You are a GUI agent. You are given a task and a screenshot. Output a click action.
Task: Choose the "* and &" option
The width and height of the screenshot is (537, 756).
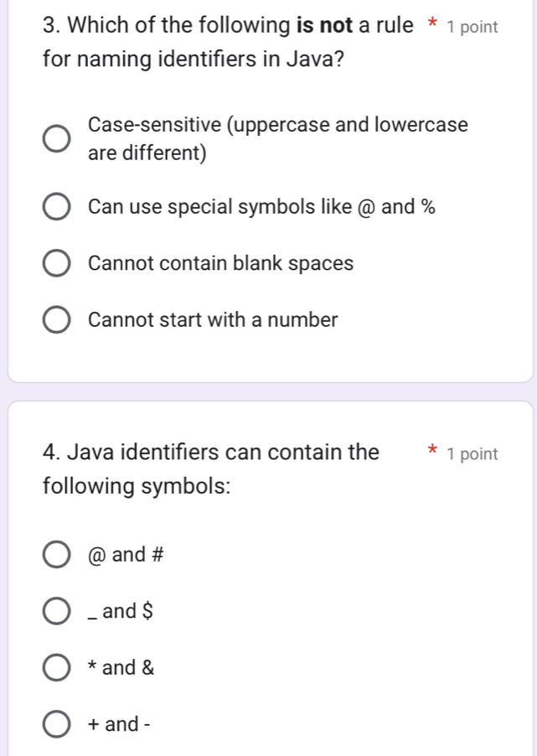coord(55,667)
